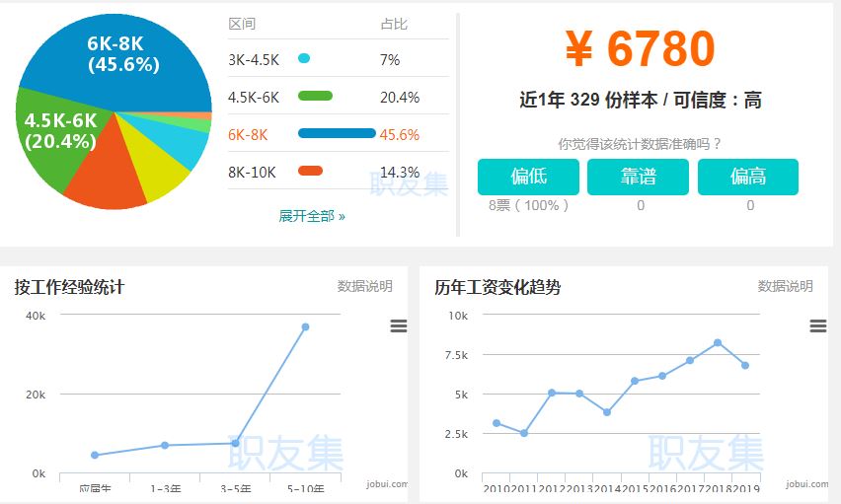Click the 2011 low point on trend chart

[x=524, y=433]
